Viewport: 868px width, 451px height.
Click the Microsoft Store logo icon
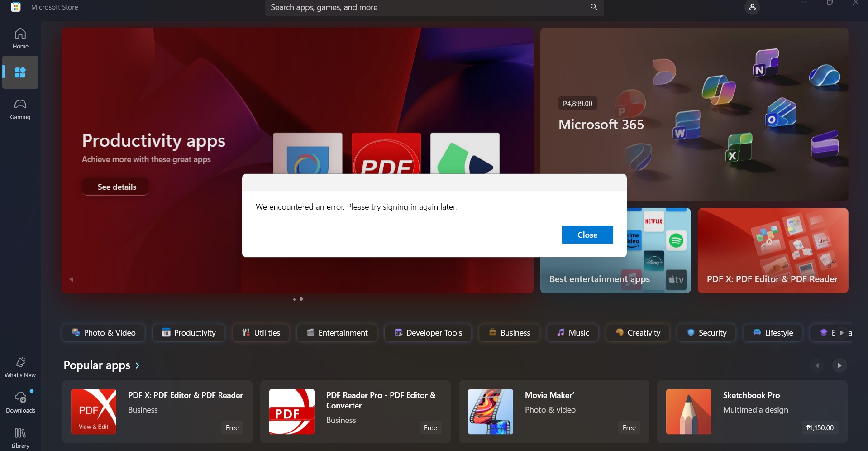[16, 7]
